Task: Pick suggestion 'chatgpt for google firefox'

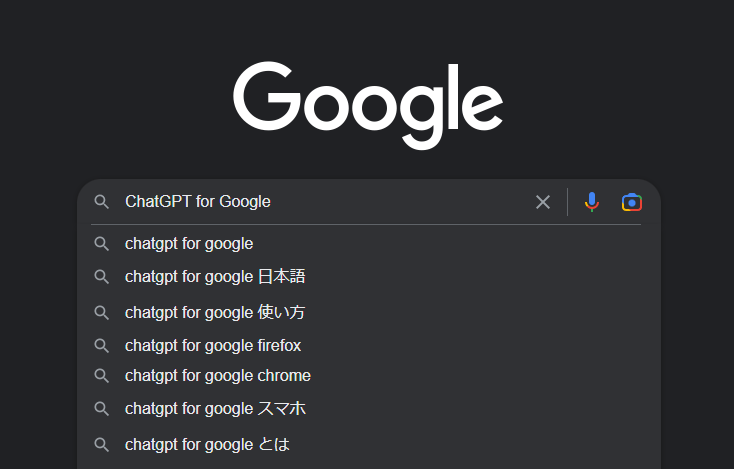Action: point(369,345)
